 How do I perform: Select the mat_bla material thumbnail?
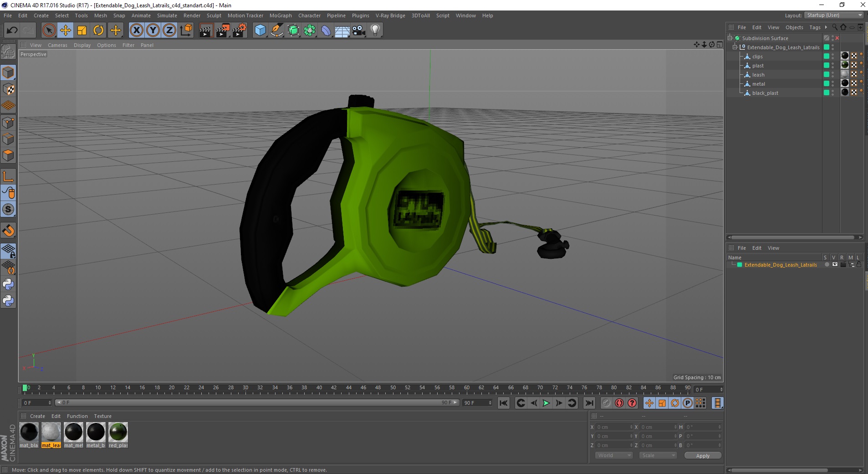click(x=29, y=435)
